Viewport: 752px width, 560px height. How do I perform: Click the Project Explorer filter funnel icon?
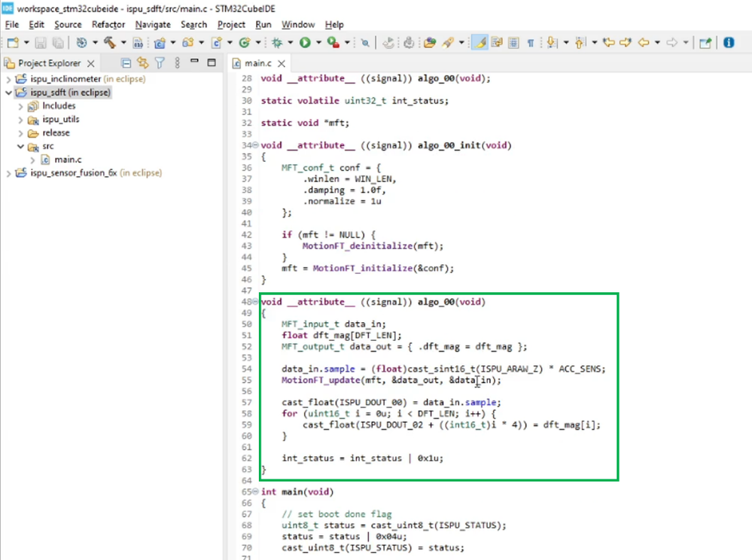click(x=160, y=62)
